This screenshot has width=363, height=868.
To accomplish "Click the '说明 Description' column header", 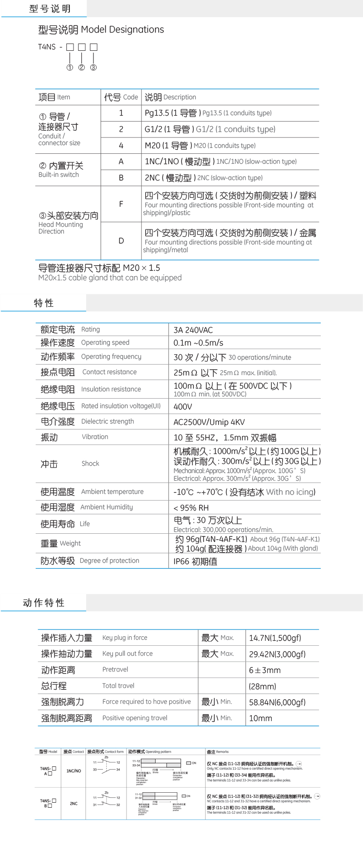I will [x=170, y=97].
